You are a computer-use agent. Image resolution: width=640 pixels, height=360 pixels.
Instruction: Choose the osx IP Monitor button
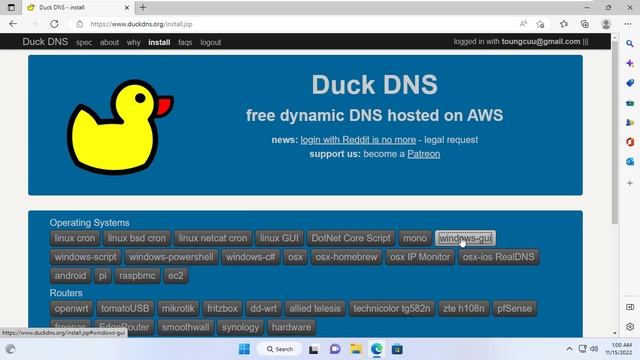[x=420, y=257]
